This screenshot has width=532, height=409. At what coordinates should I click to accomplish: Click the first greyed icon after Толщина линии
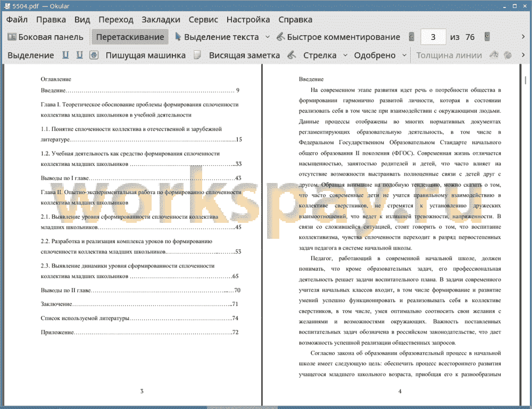tap(494, 55)
